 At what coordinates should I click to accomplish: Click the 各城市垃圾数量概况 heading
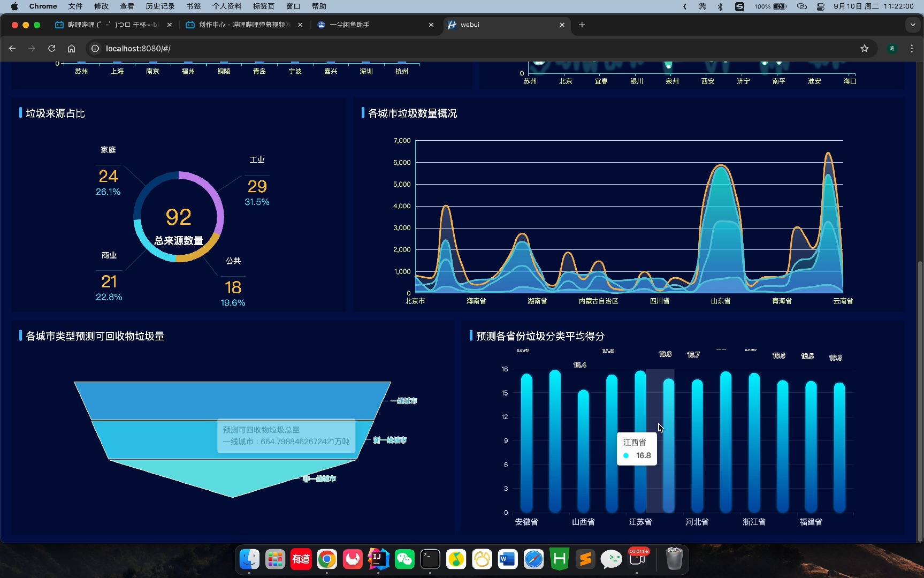413,113
